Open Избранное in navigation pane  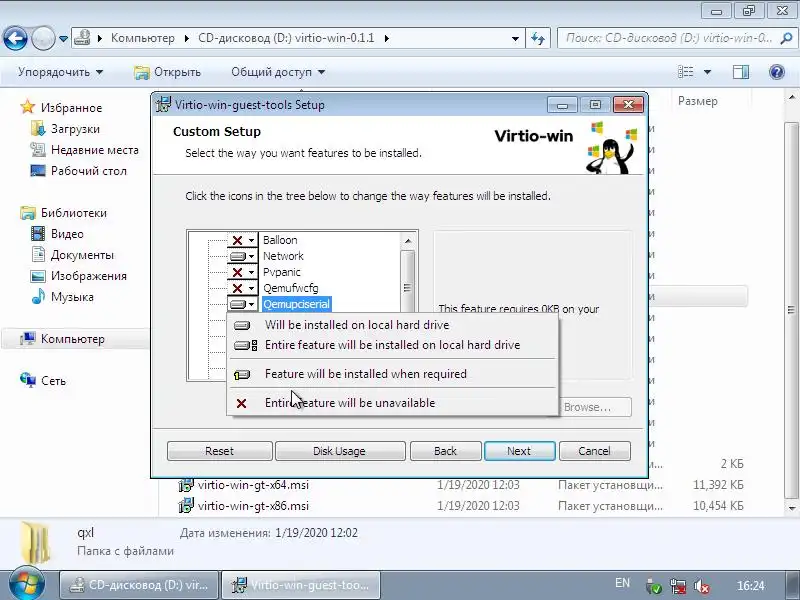[61, 108]
